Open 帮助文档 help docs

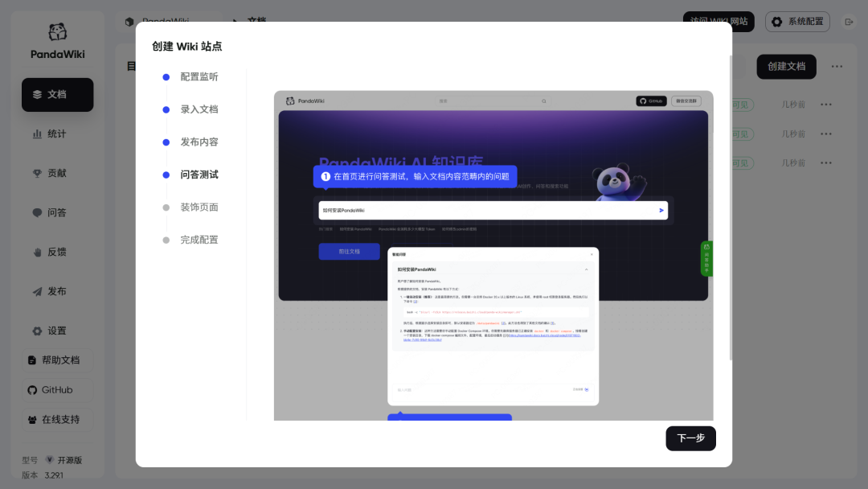[58, 360]
